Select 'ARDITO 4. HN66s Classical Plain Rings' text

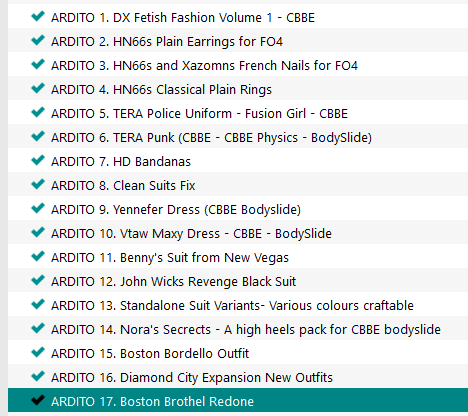[161, 90]
